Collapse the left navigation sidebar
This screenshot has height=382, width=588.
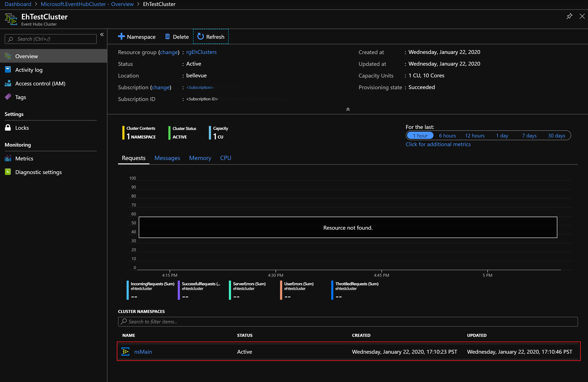102,35
